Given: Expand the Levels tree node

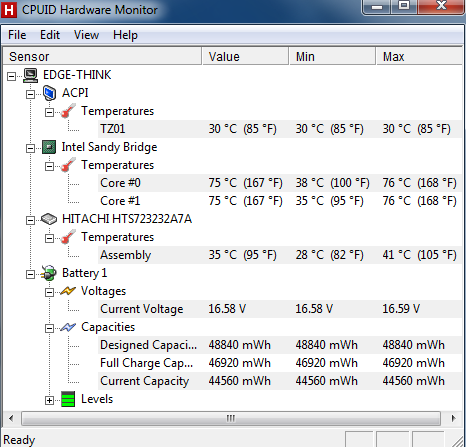Looking at the screenshot, I should pyautogui.click(x=49, y=400).
